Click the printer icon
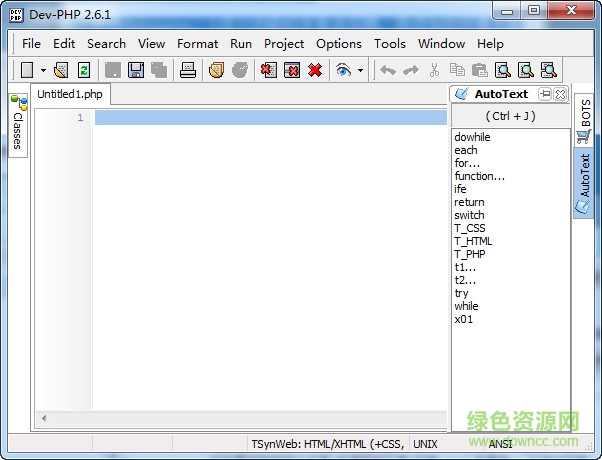 (188, 70)
